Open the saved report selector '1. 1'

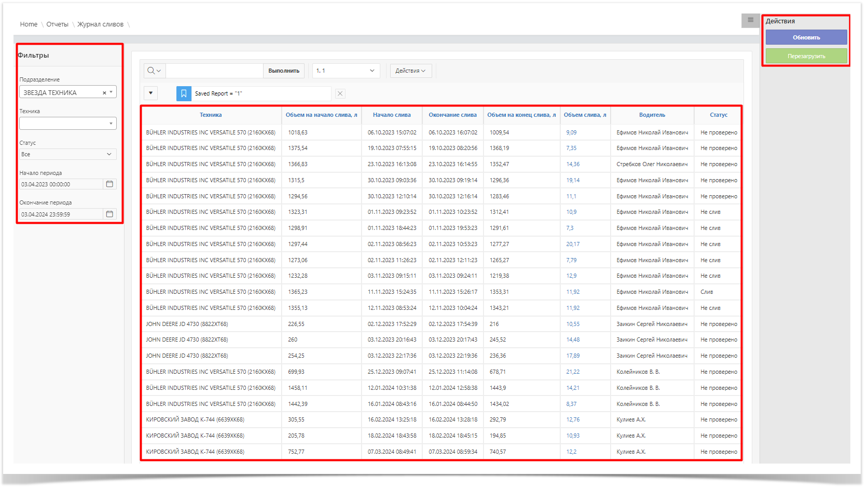click(346, 71)
